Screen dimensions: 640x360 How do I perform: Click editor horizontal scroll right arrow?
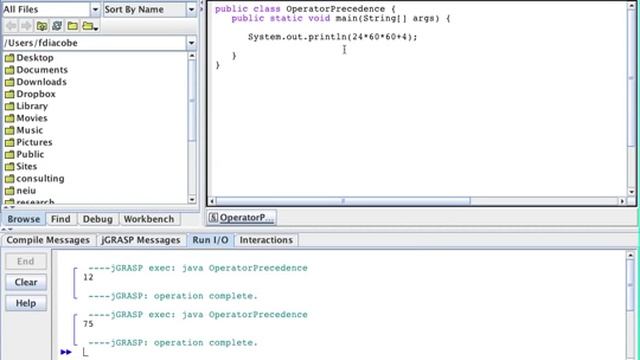[622, 201]
